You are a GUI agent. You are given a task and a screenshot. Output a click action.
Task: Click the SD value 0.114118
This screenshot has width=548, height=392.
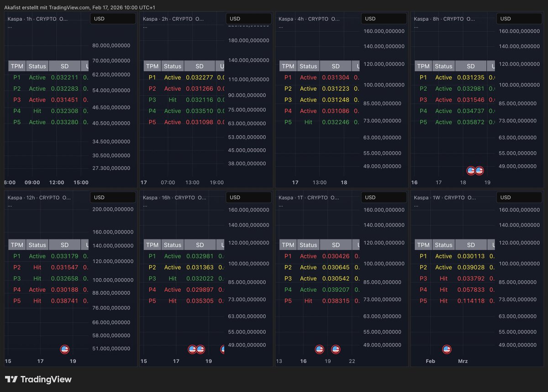click(471, 301)
